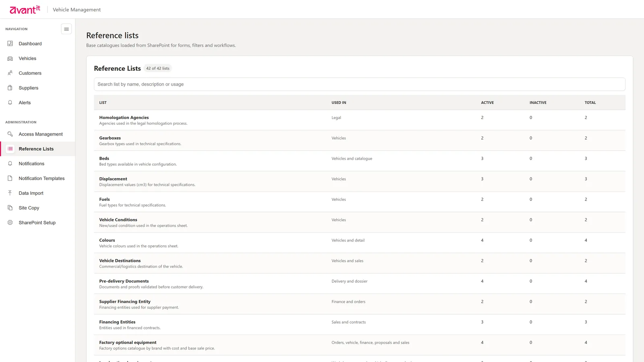644x362 pixels.
Task: Open Pre-delivery Documents list
Action: click(x=359, y=284)
